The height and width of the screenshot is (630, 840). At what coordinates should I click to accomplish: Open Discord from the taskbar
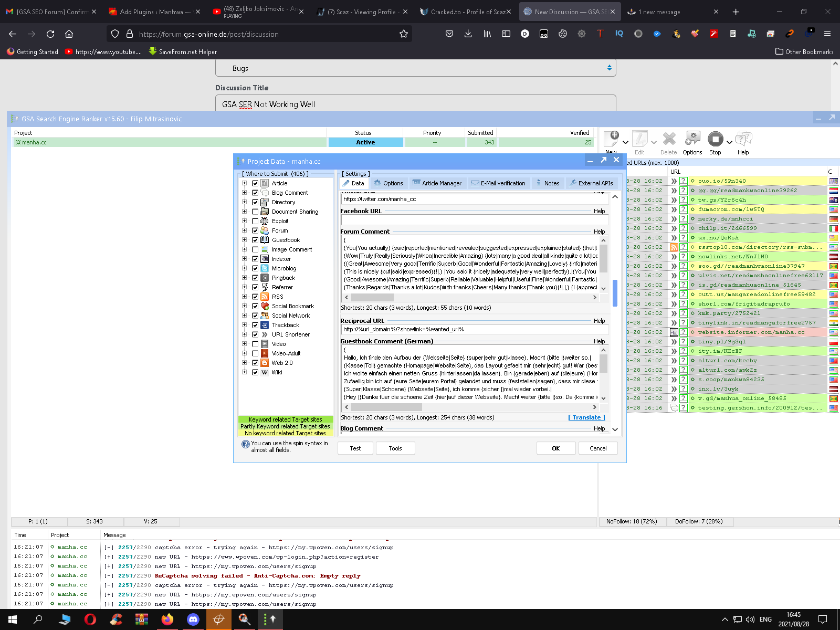[x=193, y=619]
